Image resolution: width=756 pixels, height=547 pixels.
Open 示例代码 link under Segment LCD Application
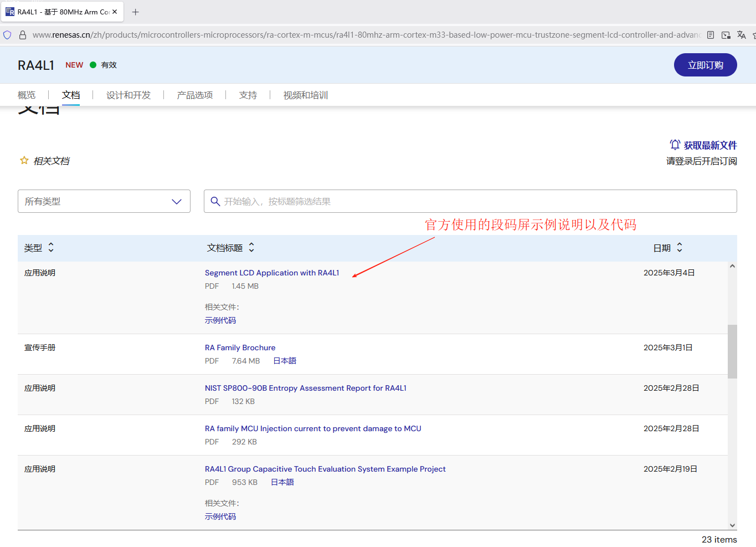click(220, 320)
